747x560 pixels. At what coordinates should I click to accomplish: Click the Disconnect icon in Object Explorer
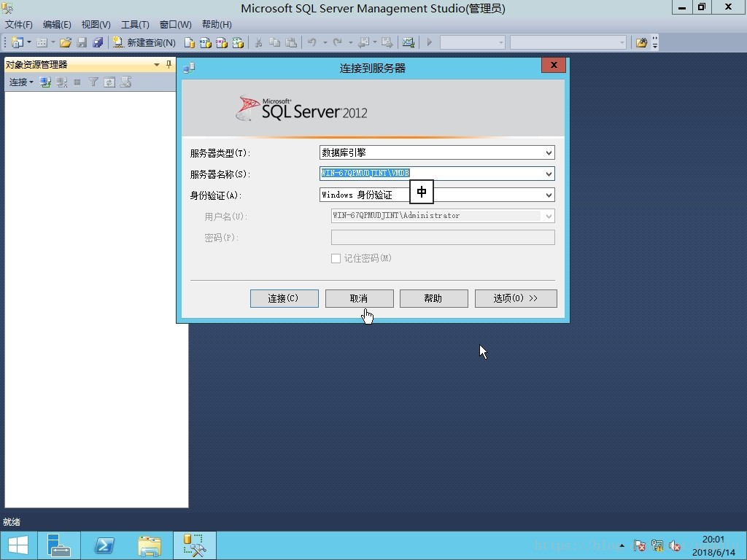coord(61,82)
